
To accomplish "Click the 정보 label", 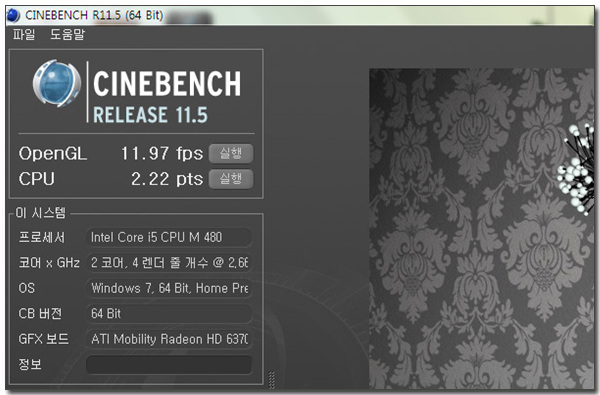I will point(30,364).
